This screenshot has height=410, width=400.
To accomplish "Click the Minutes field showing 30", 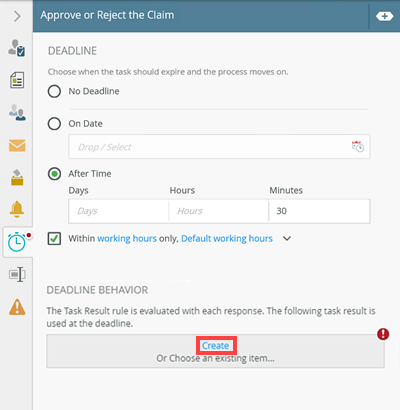I will [x=319, y=211].
